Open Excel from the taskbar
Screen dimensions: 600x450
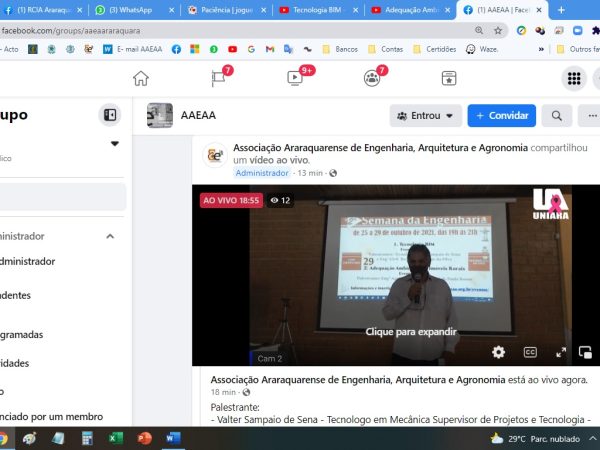(x=116, y=438)
